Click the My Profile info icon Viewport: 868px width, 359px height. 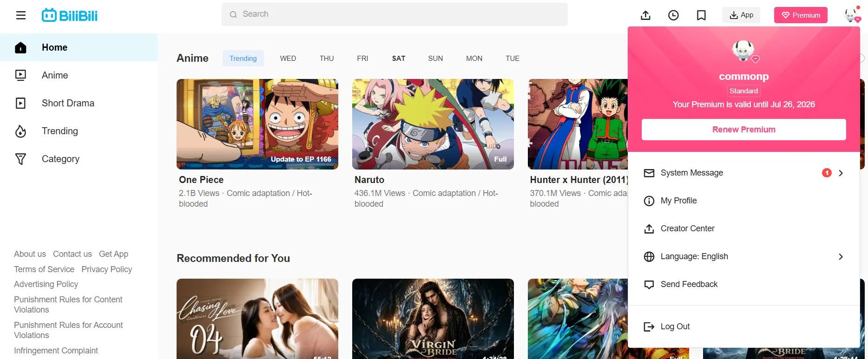(649, 201)
